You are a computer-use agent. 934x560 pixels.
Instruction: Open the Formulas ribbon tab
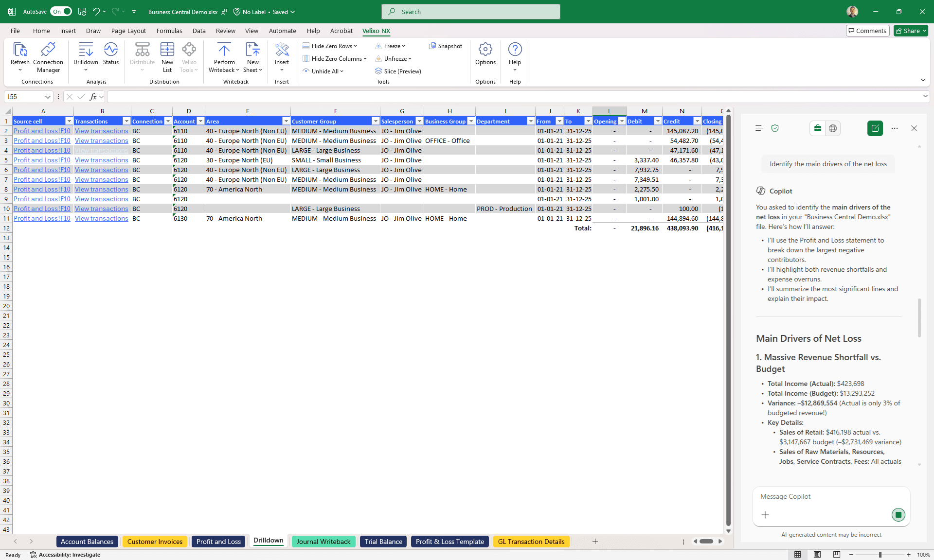(169, 31)
